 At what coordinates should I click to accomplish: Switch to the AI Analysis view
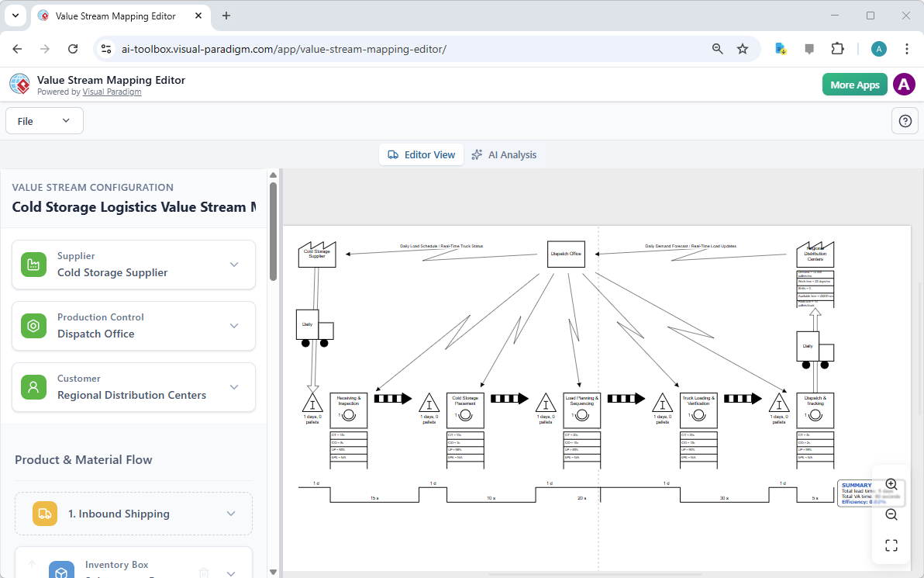[505, 154]
